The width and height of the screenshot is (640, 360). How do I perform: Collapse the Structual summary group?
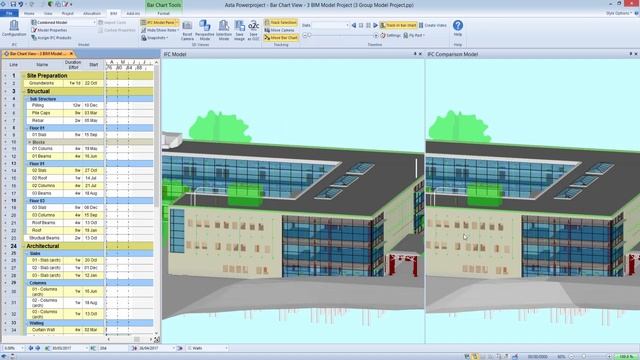(x=23, y=91)
